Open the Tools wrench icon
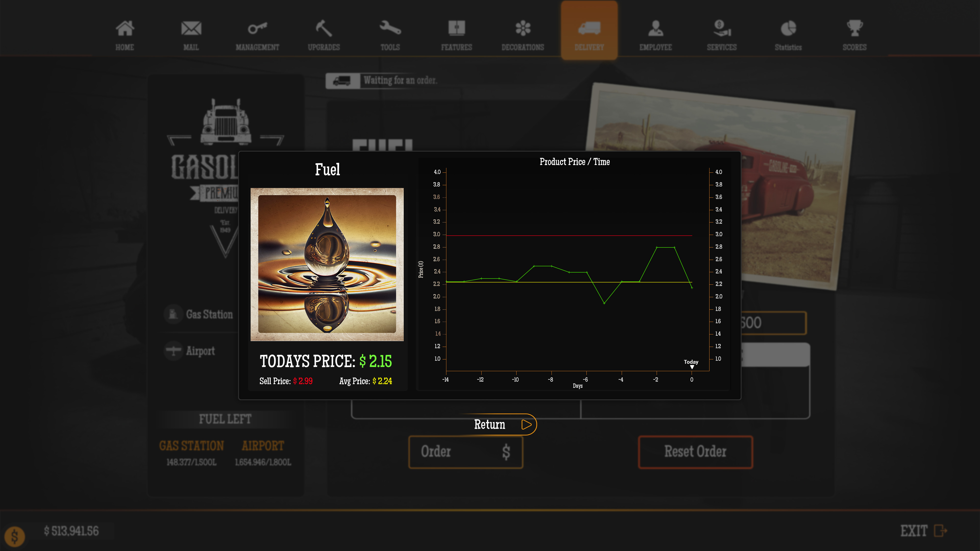Viewport: 980px width, 551px height. [390, 29]
